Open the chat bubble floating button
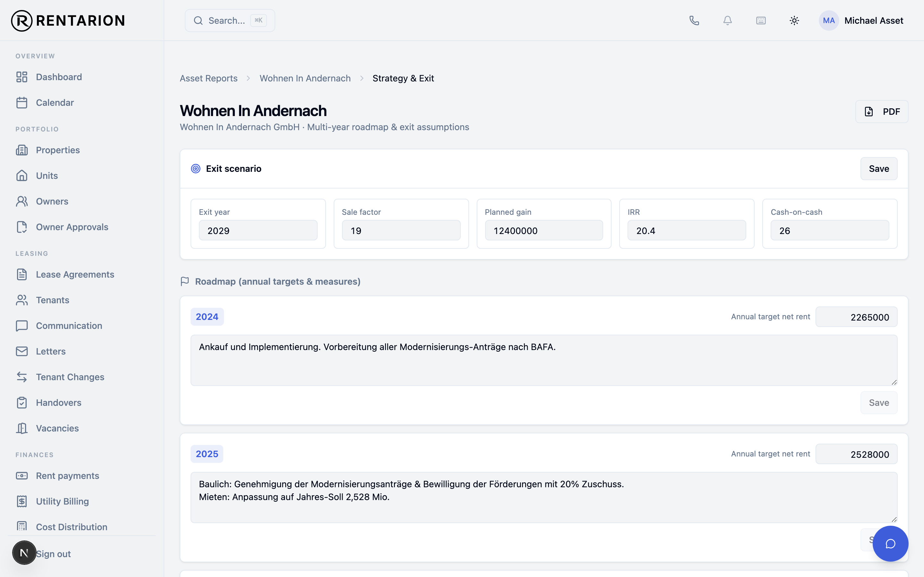The height and width of the screenshot is (577, 924). (890, 543)
